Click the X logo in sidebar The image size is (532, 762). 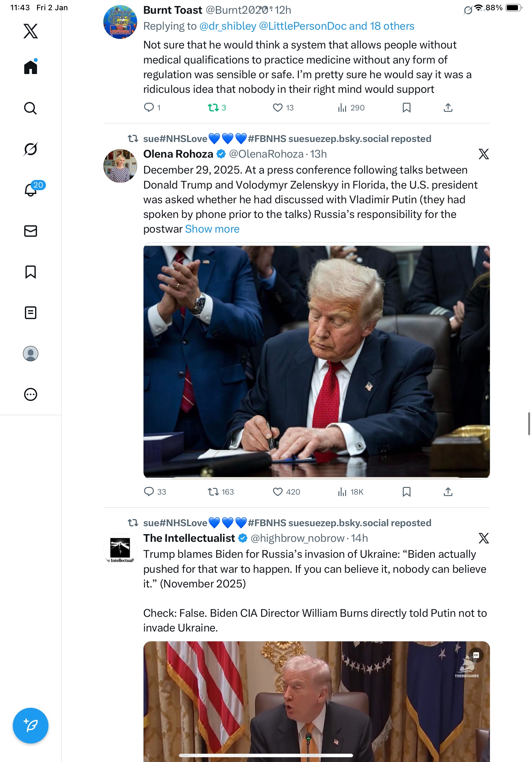(x=31, y=31)
